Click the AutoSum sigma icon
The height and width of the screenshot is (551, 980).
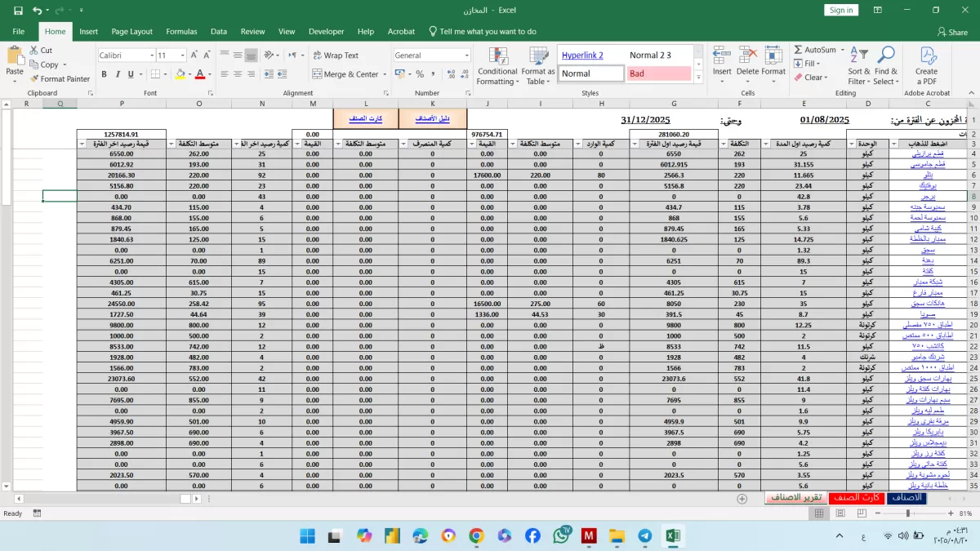798,50
